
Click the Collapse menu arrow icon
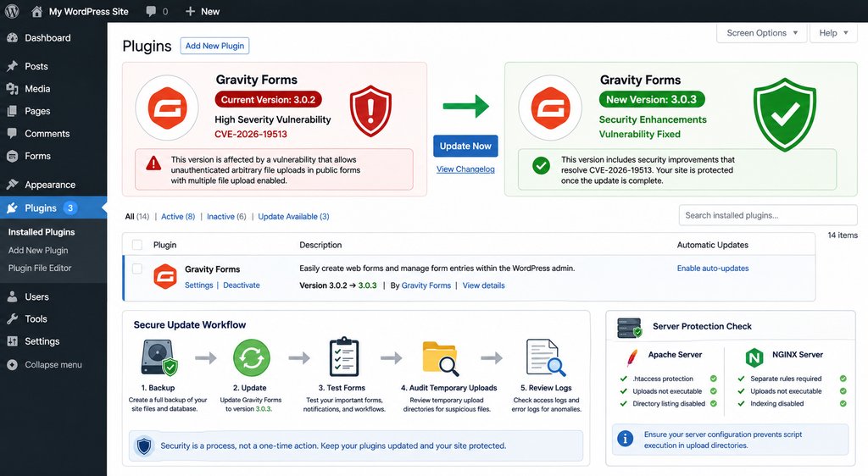(12, 365)
